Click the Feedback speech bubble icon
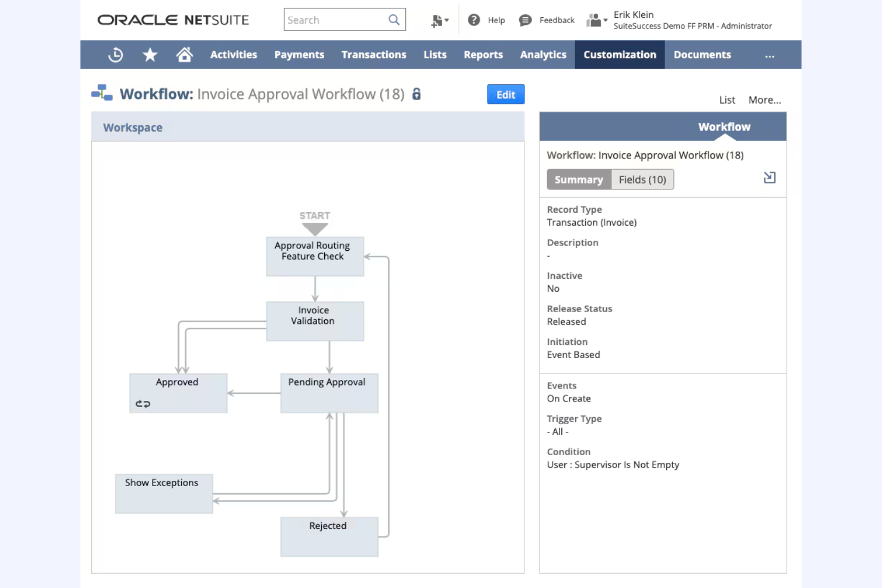This screenshot has width=882, height=588. (525, 20)
